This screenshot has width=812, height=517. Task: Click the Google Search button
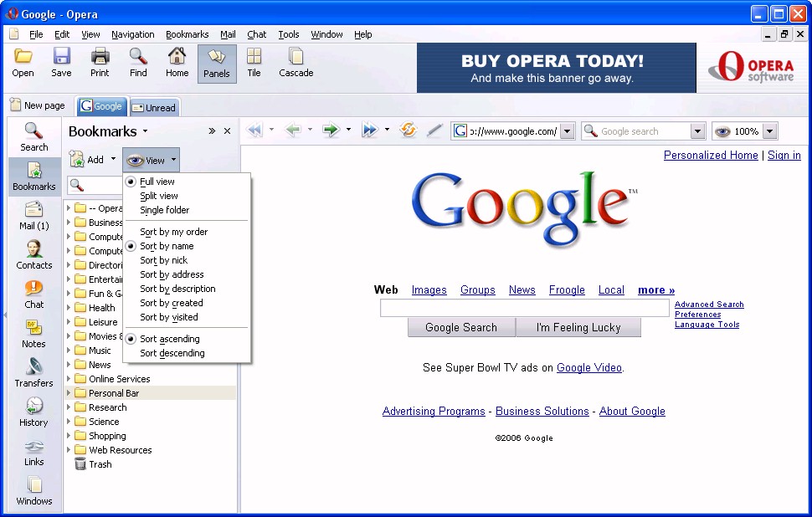461,328
